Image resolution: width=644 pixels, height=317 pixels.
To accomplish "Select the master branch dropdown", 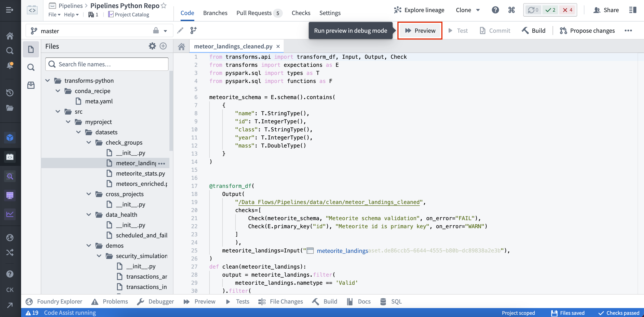I will click(x=166, y=30).
